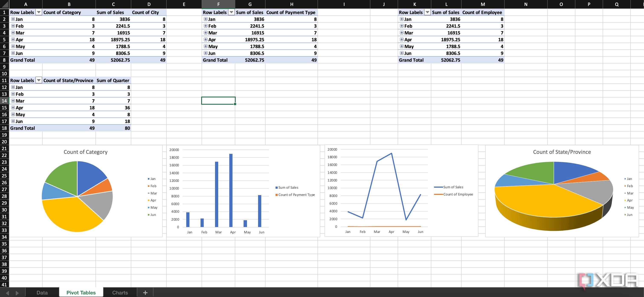644x297 pixels.
Task: Open Row Labels filter dropdown in column A row 1
Action: 39,12
